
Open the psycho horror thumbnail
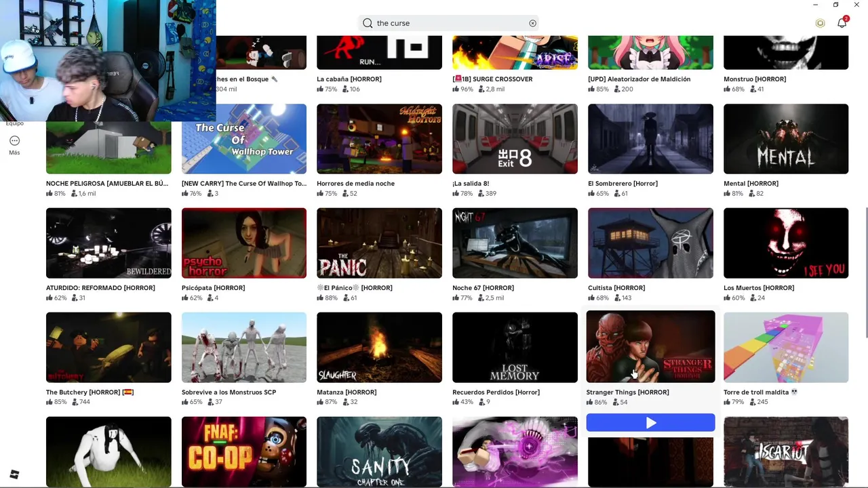pyautogui.click(x=244, y=243)
